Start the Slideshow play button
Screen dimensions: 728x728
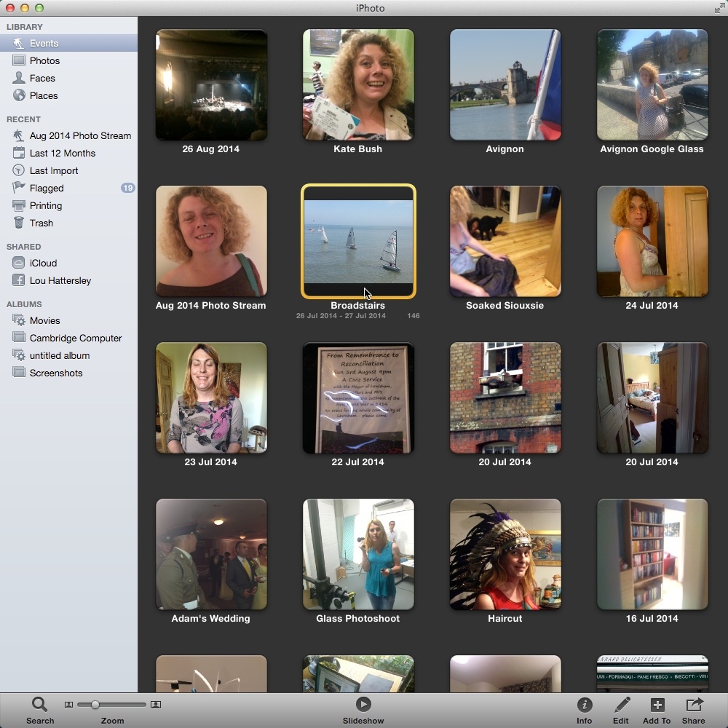point(363,704)
